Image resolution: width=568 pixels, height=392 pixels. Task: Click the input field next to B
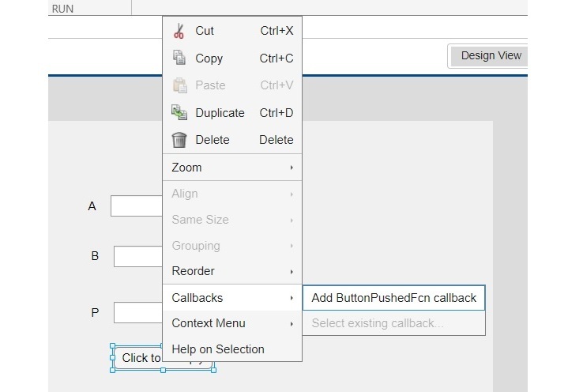coord(137,256)
